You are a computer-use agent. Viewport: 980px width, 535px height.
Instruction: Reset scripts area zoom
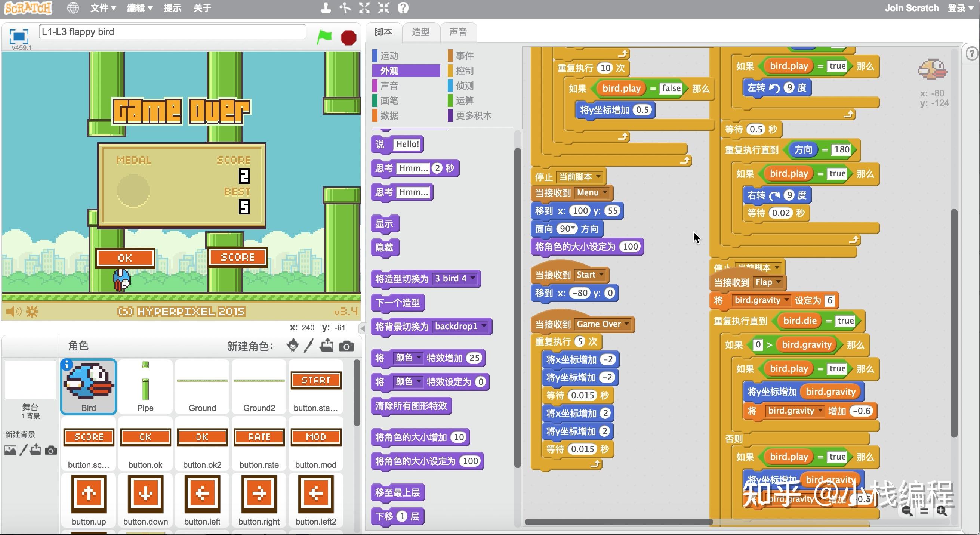point(924,511)
